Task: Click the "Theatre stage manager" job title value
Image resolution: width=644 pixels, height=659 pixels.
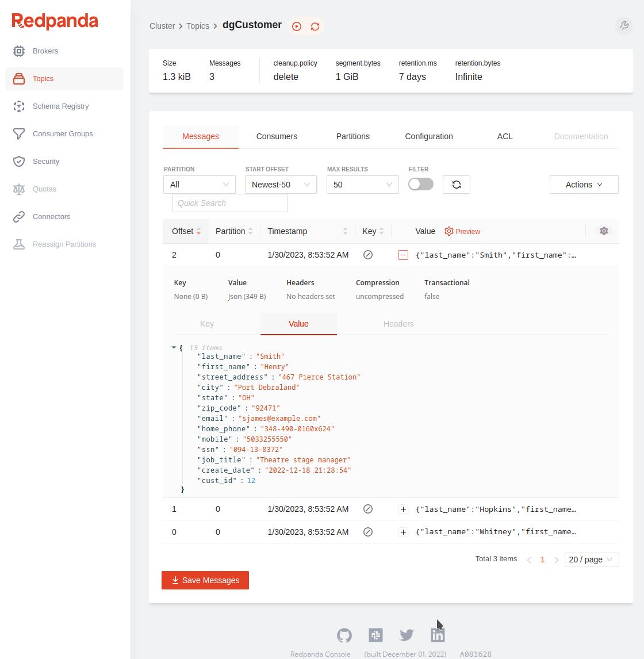Action: 303,460
